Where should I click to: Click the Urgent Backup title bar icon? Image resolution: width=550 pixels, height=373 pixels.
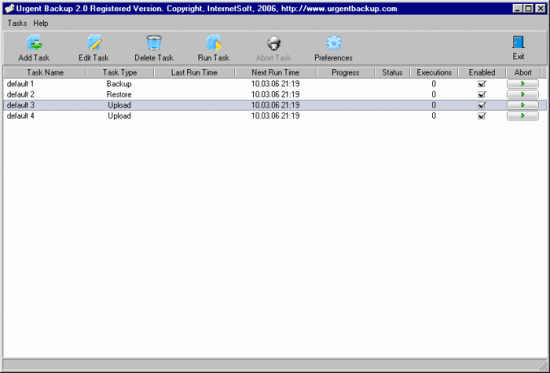[x=9, y=8]
